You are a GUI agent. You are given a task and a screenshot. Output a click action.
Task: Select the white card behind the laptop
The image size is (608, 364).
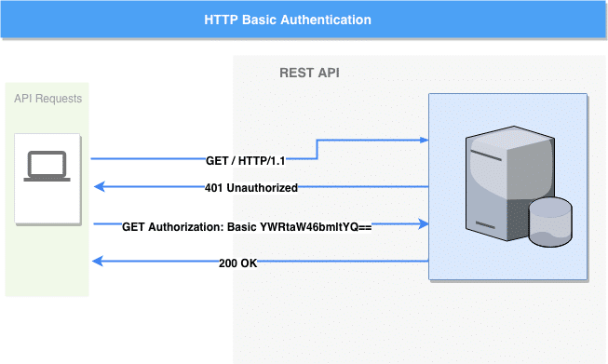click(47, 179)
